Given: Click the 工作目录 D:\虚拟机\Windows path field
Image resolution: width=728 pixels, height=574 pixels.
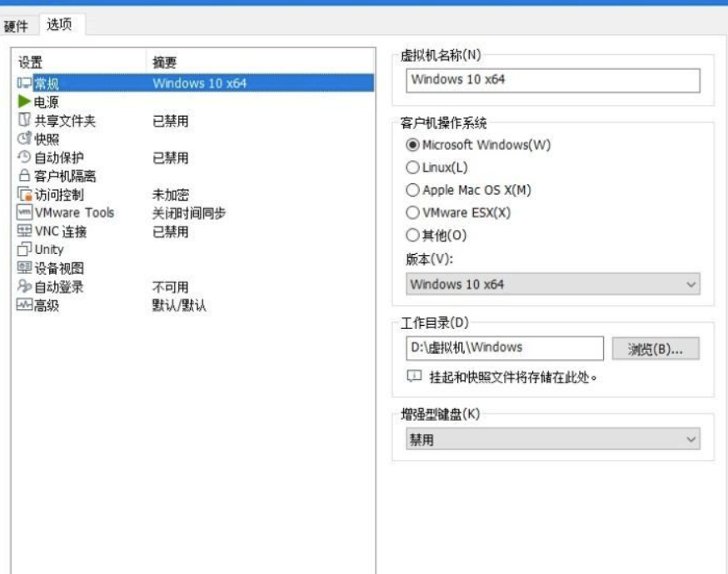Looking at the screenshot, I should pos(505,348).
